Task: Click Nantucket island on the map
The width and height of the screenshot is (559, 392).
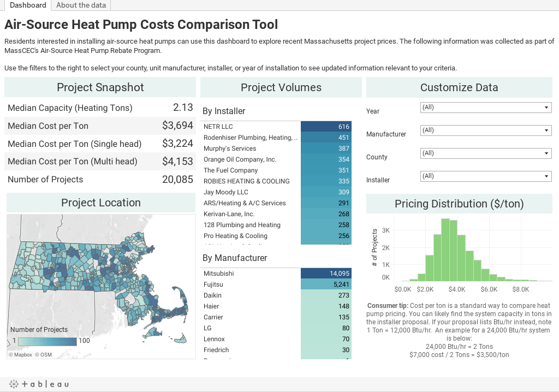Action: [x=181, y=338]
